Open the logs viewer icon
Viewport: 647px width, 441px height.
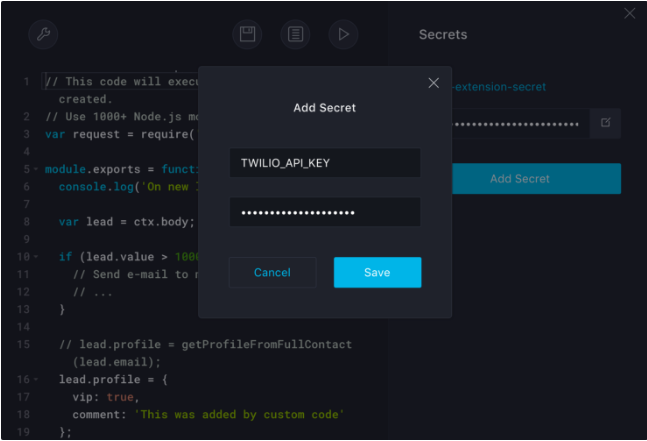point(295,34)
